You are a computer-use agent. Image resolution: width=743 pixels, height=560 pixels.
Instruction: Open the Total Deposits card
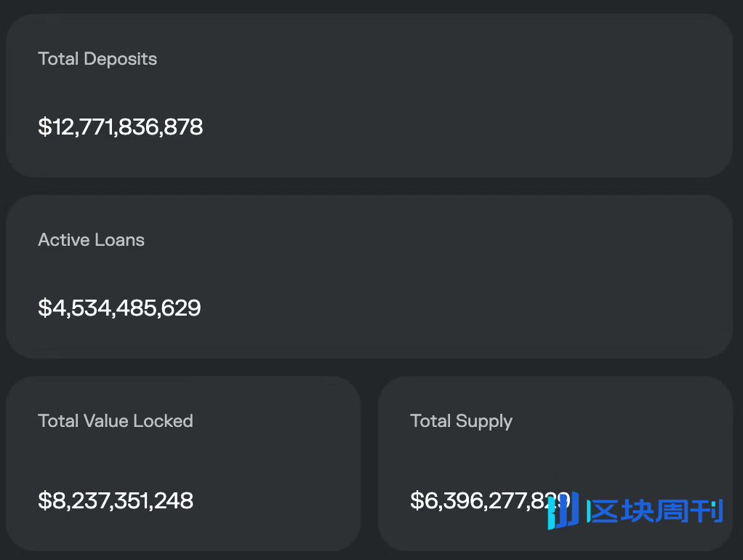tap(436, 95)
